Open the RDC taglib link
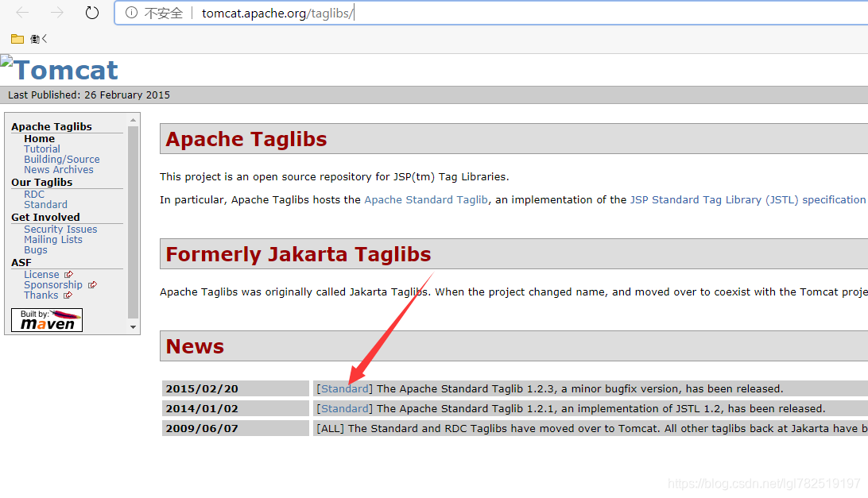868x498 pixels. (x=33, y=195)
